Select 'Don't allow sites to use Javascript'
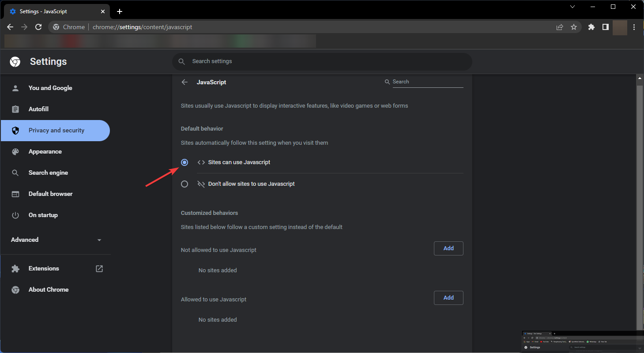644x353 pixels. coord(185,184)
